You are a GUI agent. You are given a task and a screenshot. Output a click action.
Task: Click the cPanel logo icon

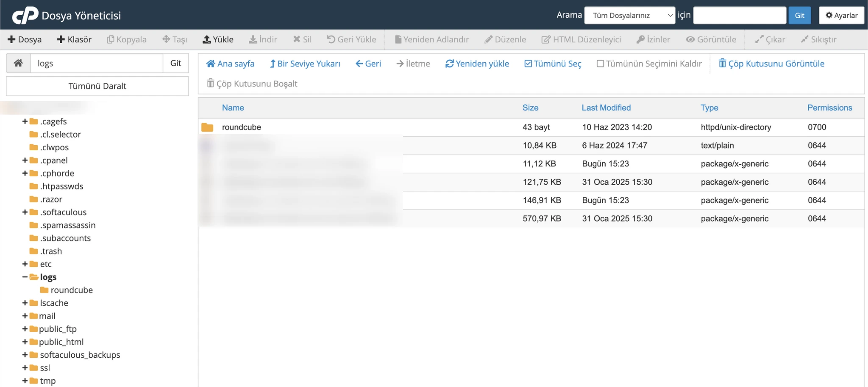(x=25, y=15)
